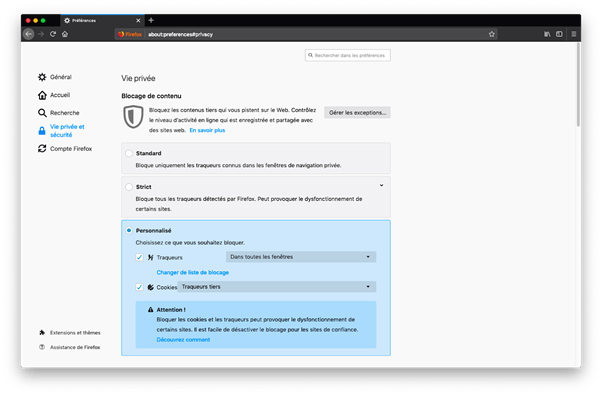Open the 'Découvrez comment' link
The height and width of the screenshot is (395, 602).
(183, 340)
